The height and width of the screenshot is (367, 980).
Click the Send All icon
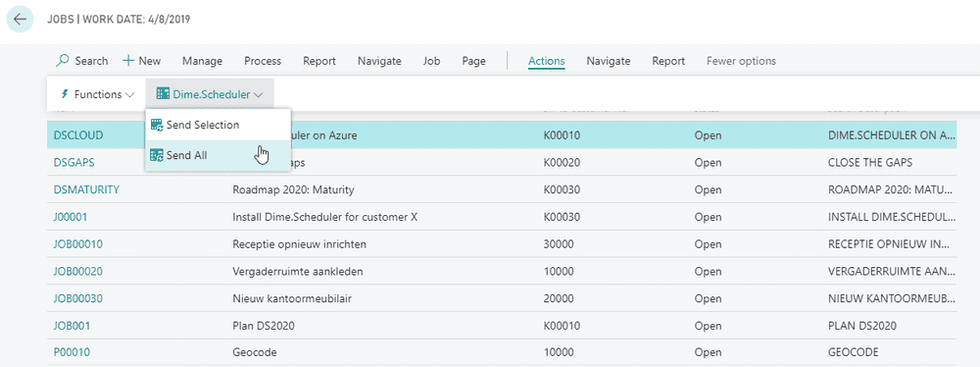(x=157, y=155)
